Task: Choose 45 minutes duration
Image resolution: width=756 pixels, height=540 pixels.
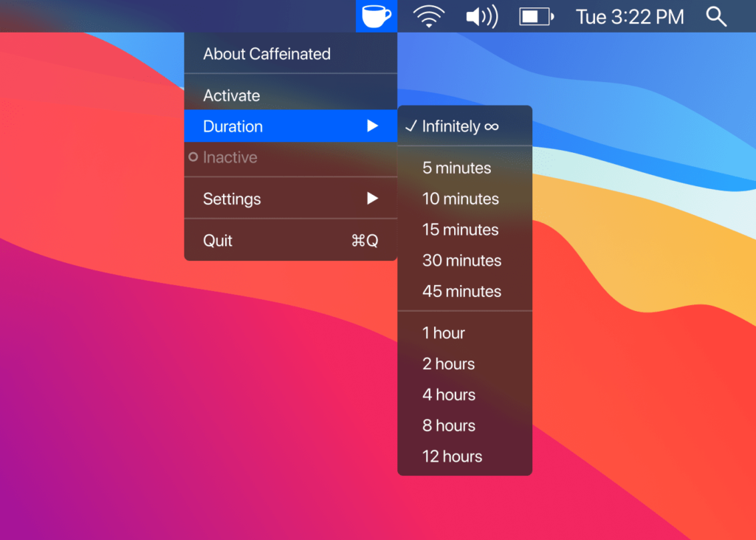Action: pyautogui.click(x=461, y=291)
